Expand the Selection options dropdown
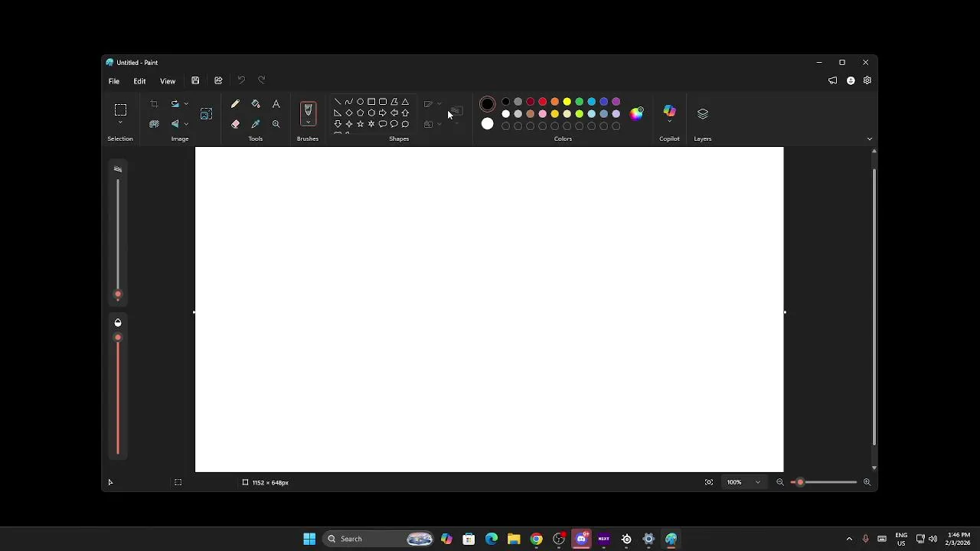980x551 pixels. point(120,123)
